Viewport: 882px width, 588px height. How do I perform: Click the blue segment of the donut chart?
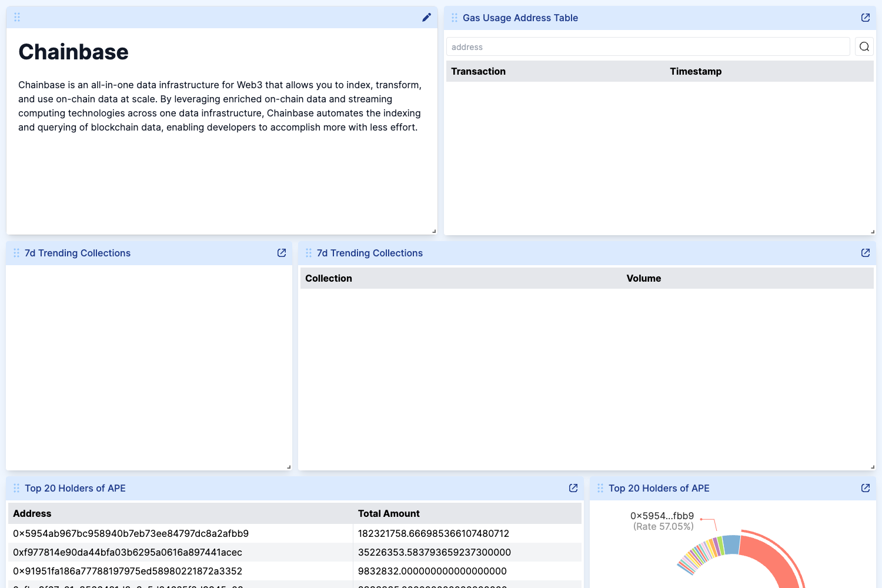tap(731, 544)
